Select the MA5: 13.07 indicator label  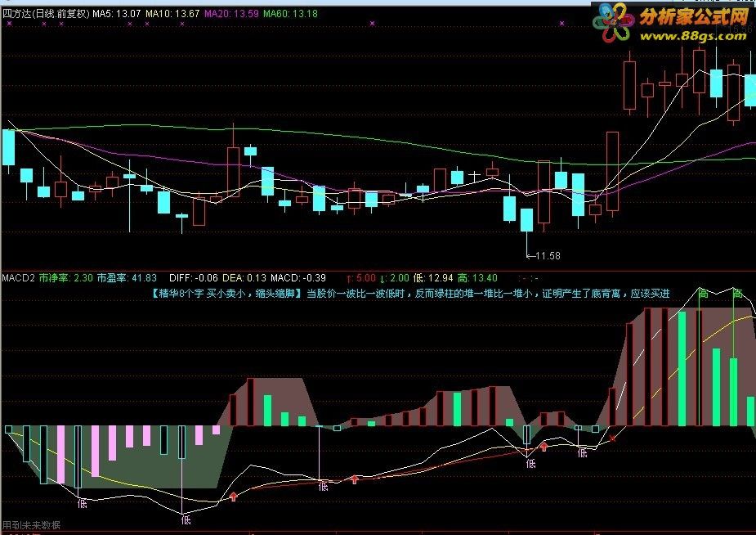[117, 14]
